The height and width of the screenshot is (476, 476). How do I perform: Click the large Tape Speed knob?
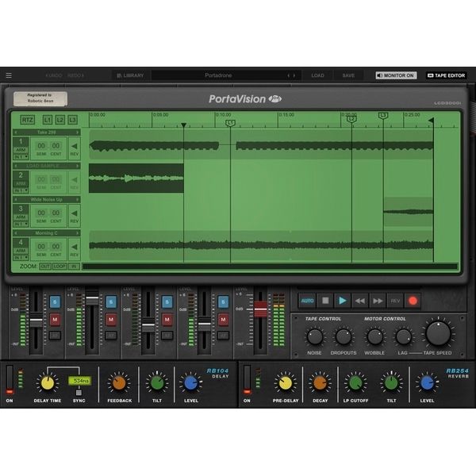pyautogui.click(x=438, y=333)
